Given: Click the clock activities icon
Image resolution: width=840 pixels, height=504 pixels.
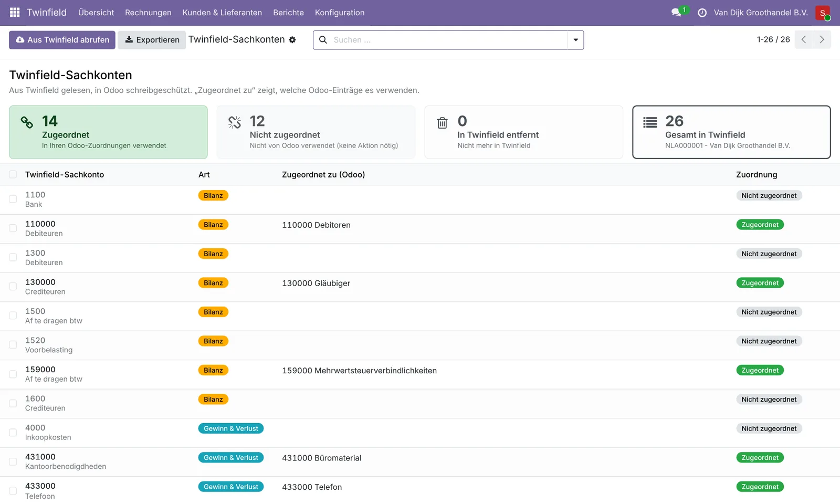Looking at the screenshot, I should [702, 13].
